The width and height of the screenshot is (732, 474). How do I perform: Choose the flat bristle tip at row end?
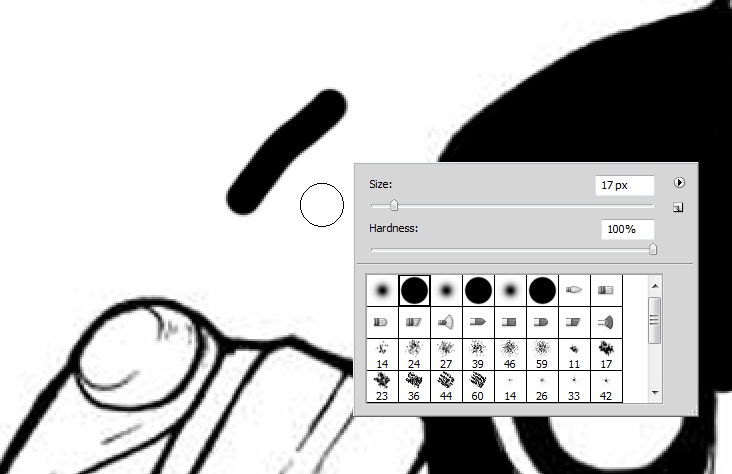tap(606, 290)
